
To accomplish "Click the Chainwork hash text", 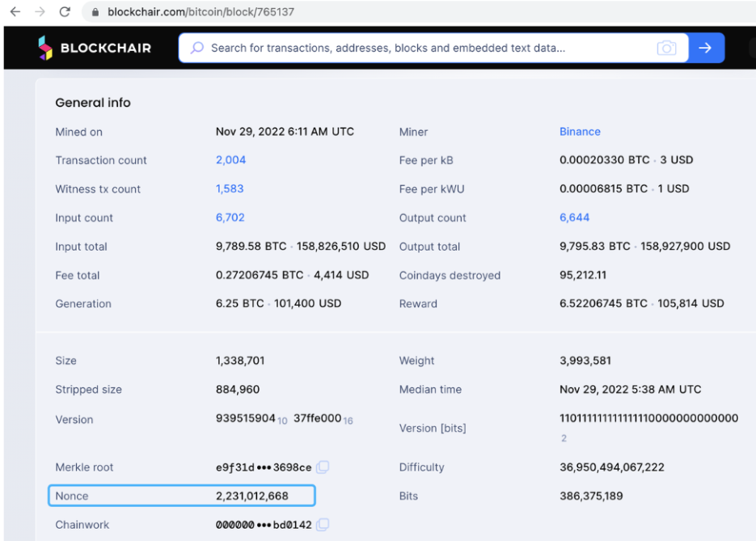I will [263, 525].
